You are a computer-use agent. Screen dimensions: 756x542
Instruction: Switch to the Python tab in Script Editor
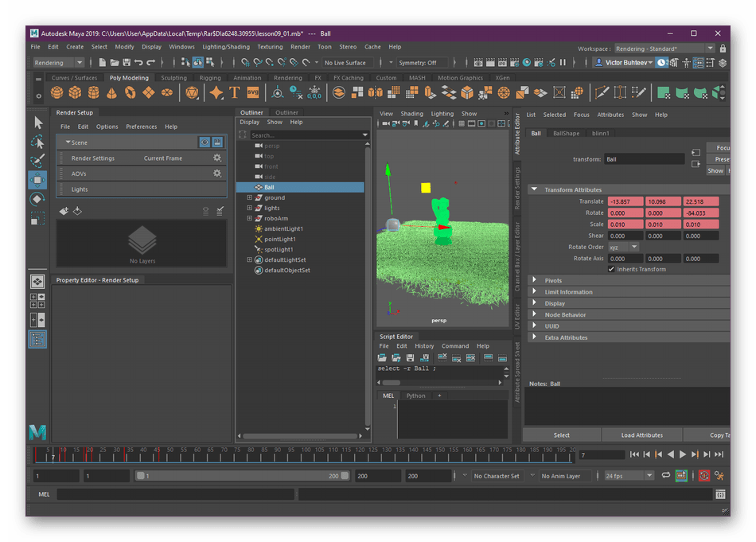pos(415,396)
